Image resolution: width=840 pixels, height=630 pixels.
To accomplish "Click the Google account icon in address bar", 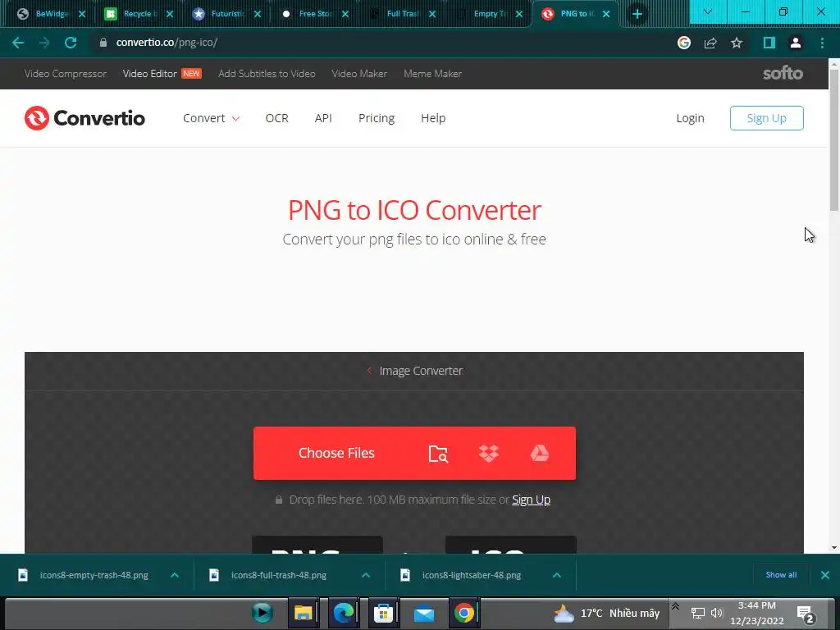I will click(684, 43).
